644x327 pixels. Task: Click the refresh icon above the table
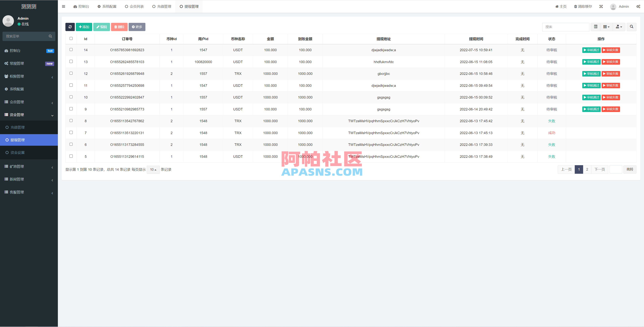point(70,27)
